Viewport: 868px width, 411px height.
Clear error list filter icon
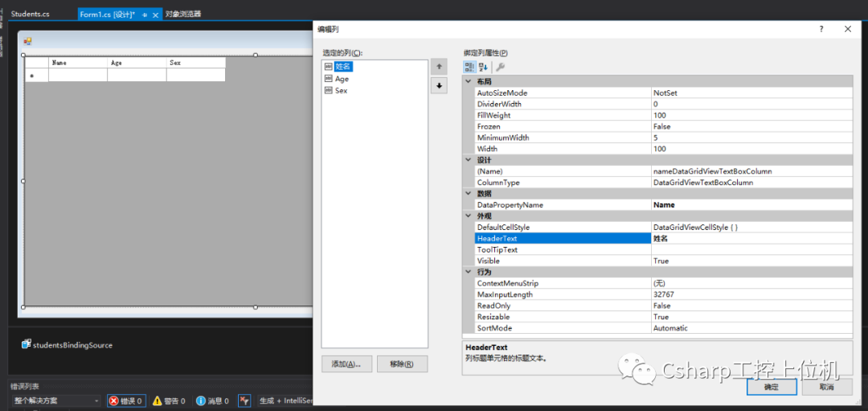click(244, 401)
